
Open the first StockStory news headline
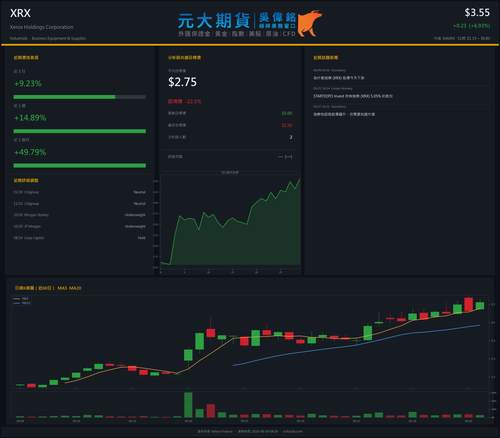coord(338,78)
